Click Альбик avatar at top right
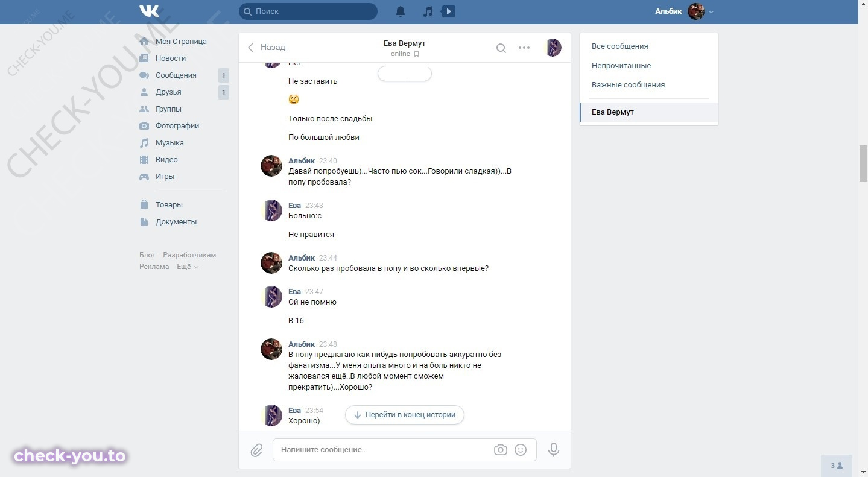The height and width of the screenshot is (477, 868). (x=696, y=11)
